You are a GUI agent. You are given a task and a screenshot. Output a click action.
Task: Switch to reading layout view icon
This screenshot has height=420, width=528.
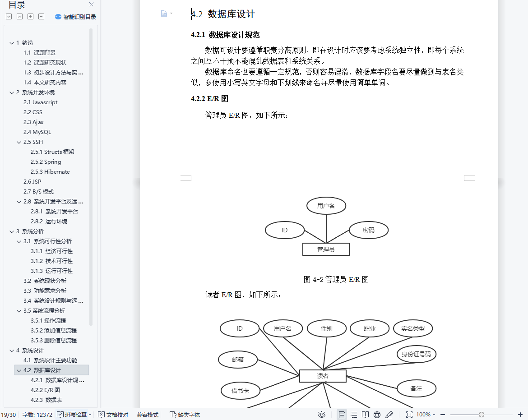tap(365, 415)
